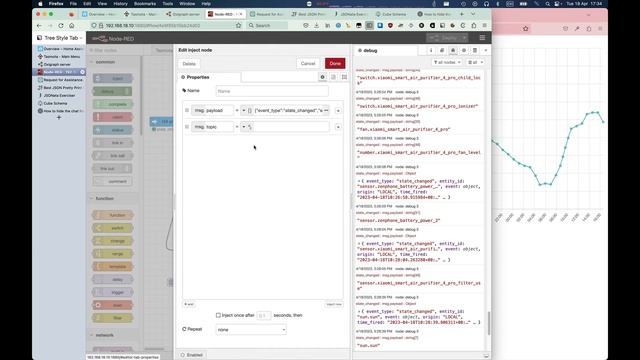Select the Properties tab in the edit dialog
The image size is (640, 360).
[209, 77]
